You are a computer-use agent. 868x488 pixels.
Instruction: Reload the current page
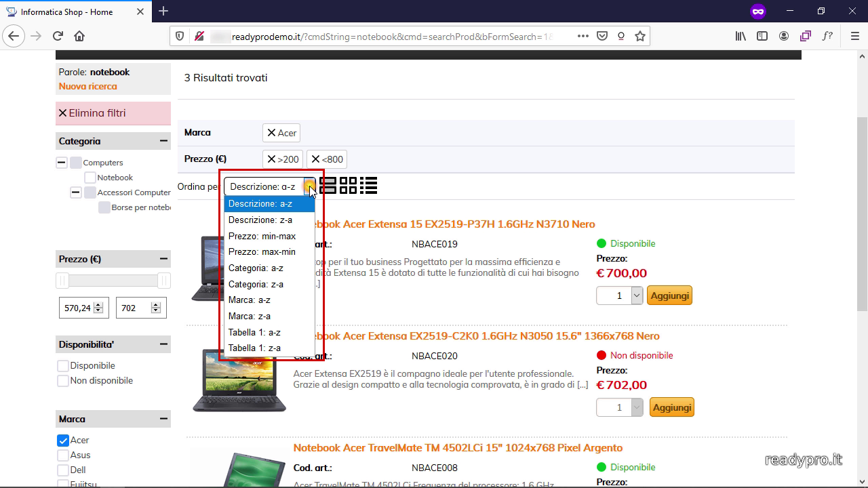tap(58, 35)
